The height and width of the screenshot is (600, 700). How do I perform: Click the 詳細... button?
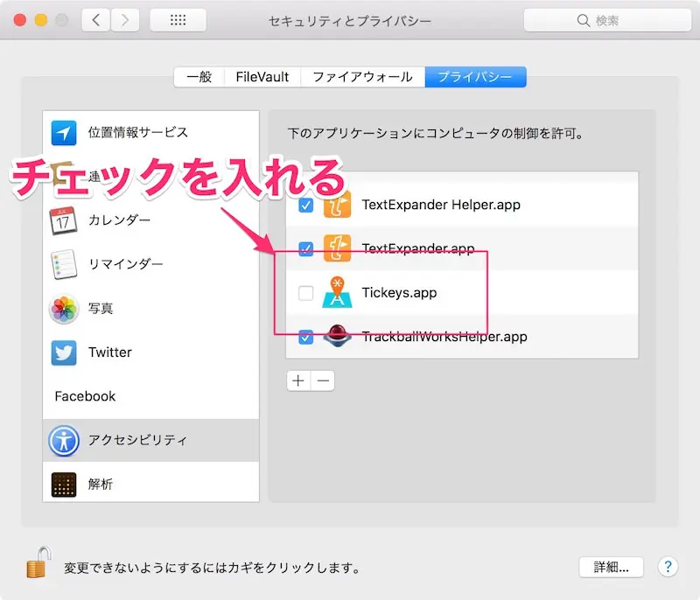(x=611, y=567)
